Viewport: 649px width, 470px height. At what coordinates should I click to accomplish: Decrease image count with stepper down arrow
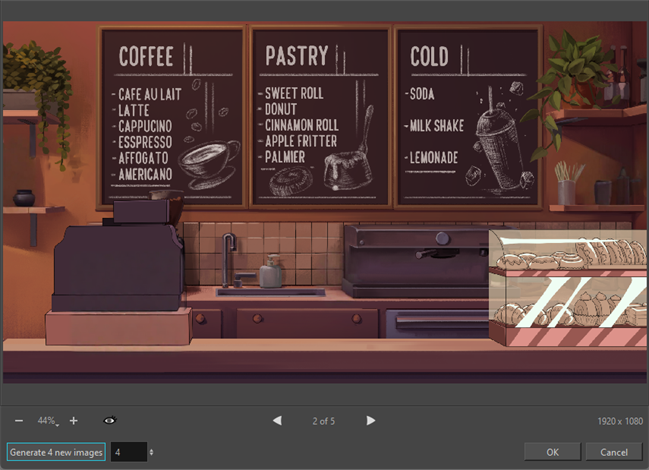pos(151,455)
